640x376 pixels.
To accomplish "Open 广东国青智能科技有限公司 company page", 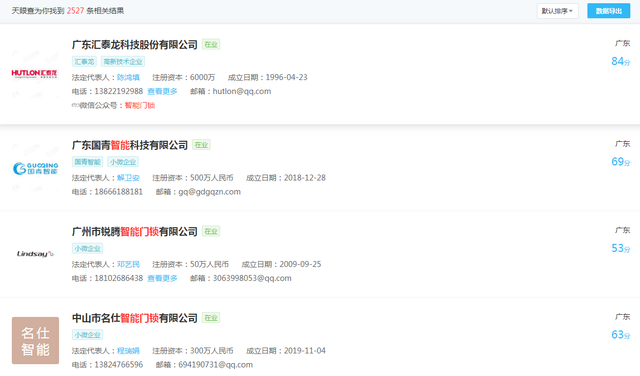I will 130,145.
